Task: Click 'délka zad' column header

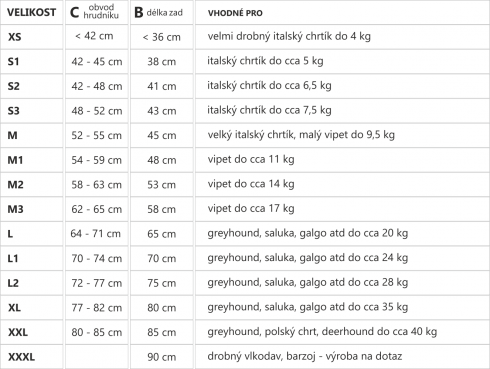Action: click(165, 13)
